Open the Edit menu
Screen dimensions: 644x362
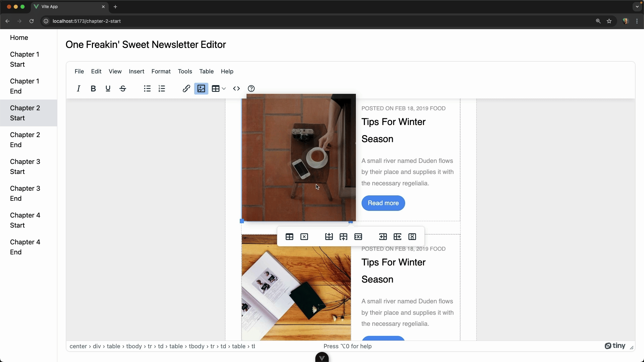(x=96, y=71)
